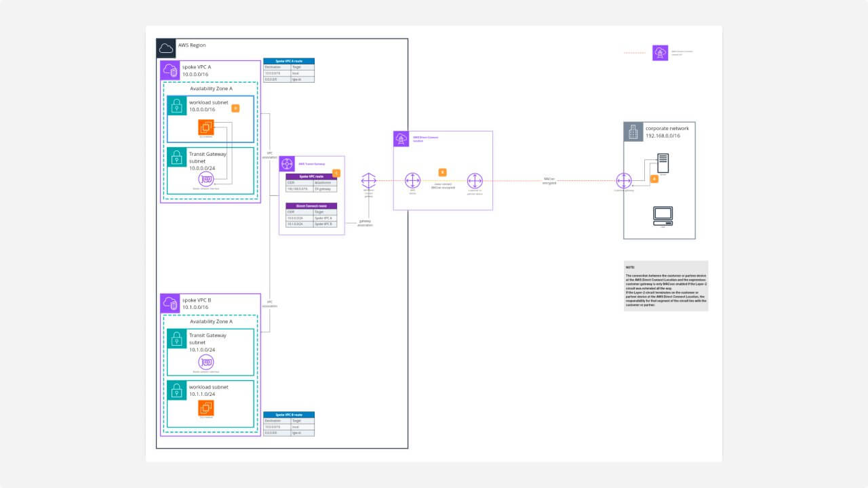Click lock icon of 10.0.0.0/24 Transit Gateway subnet
The height and width of the screenshot is (488, 868).
(177, 157)
